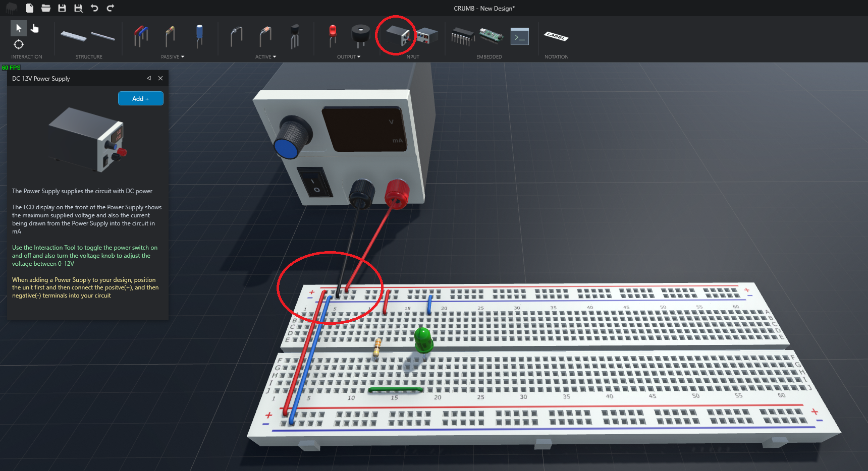The image size is (868, 471).
Task: Pick the breadboard structure component
Action: tap(74, 36)
